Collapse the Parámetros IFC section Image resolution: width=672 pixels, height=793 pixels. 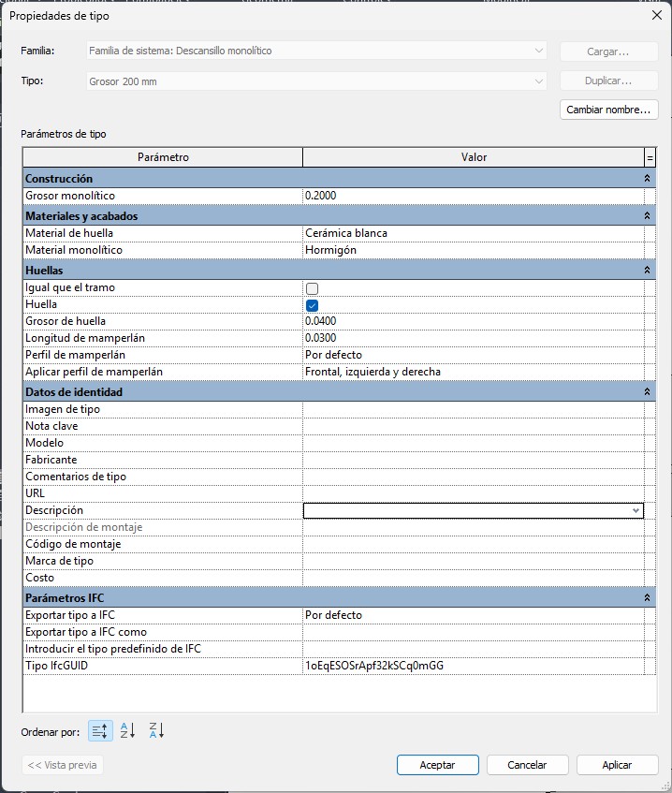(646, 597)
